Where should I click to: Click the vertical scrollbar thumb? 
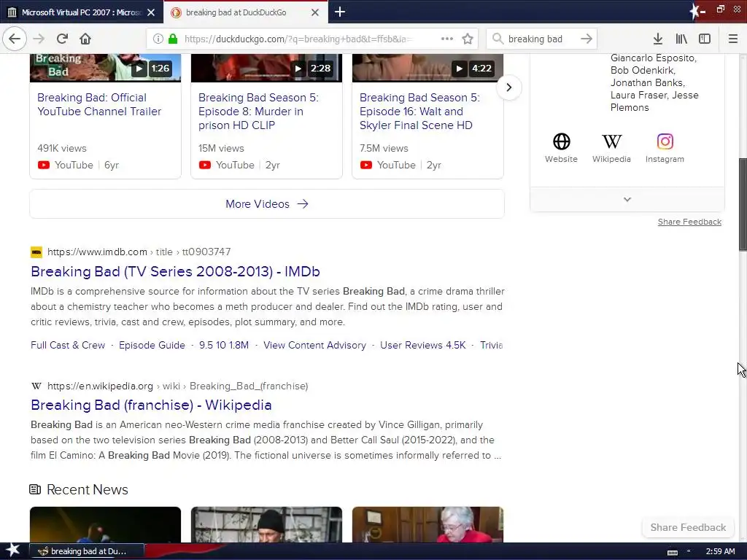[x=743, y=204]
